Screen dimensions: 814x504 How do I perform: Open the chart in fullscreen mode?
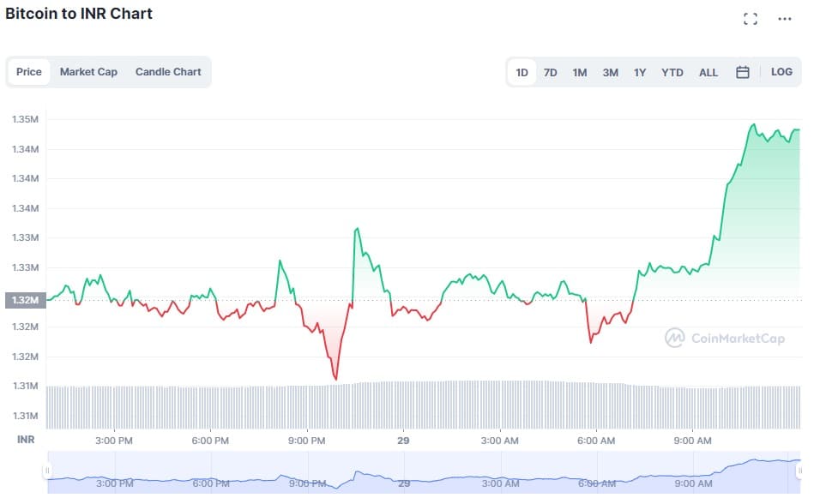pyautogui.click(x=751, y=19)
